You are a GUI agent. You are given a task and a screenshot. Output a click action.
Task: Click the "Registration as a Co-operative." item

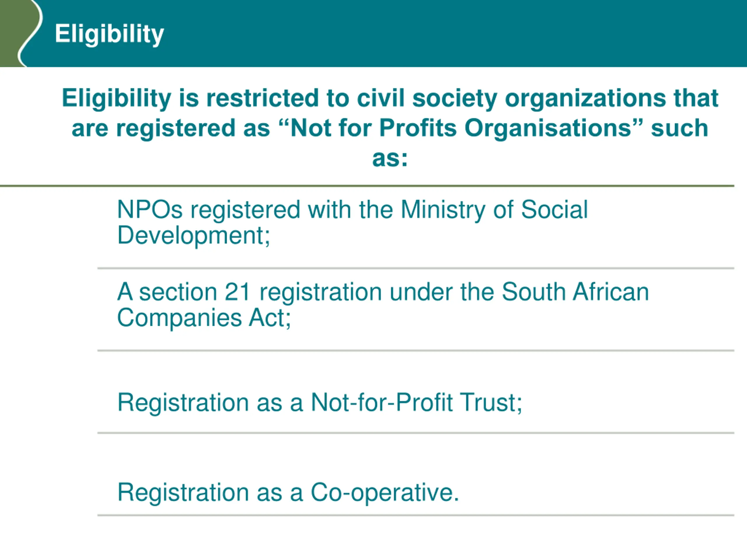tap(288, 493)
